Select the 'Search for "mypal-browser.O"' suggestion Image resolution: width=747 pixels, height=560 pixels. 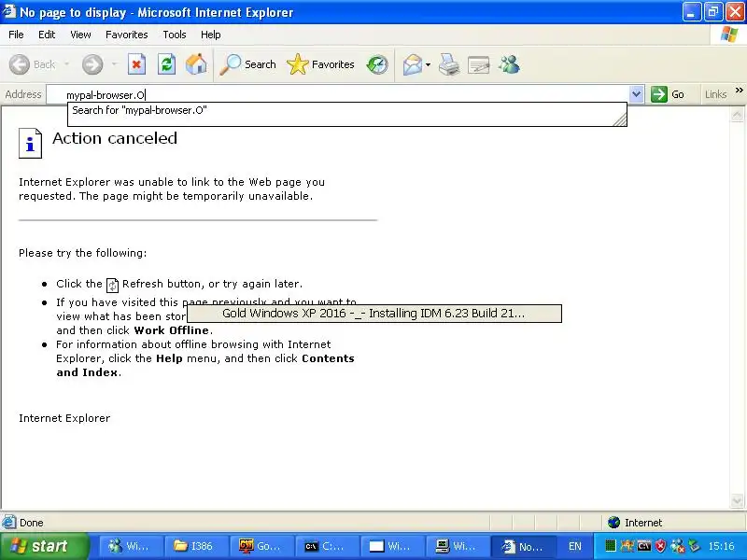346,110
